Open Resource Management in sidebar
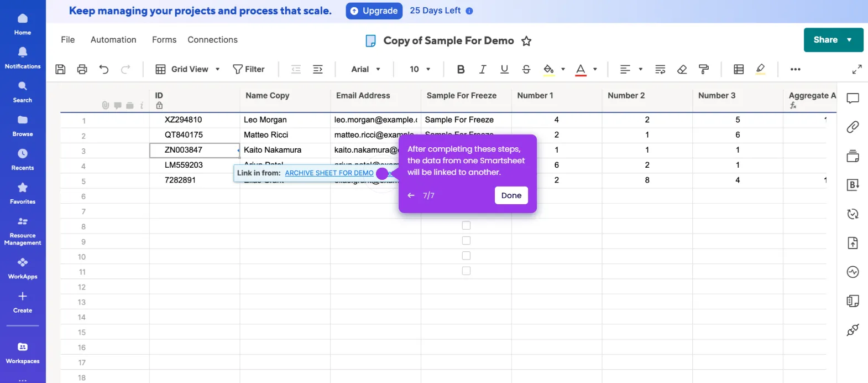Viewport: 868px width, 383px height. pos(23,231)
